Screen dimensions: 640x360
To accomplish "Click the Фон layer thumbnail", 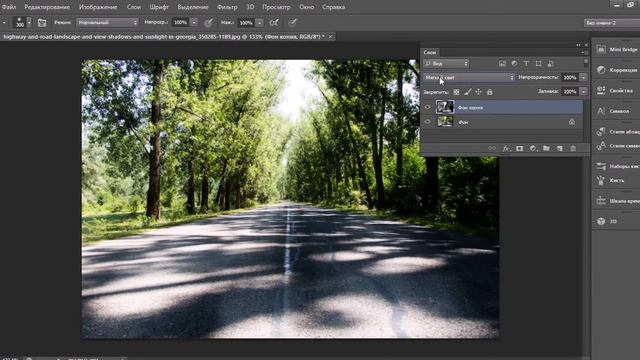I will pyautogui.click(x=445, y=121).
